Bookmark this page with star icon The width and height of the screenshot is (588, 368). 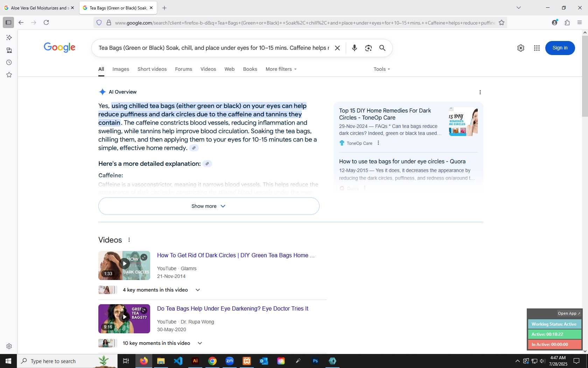[x=502, y=22]
